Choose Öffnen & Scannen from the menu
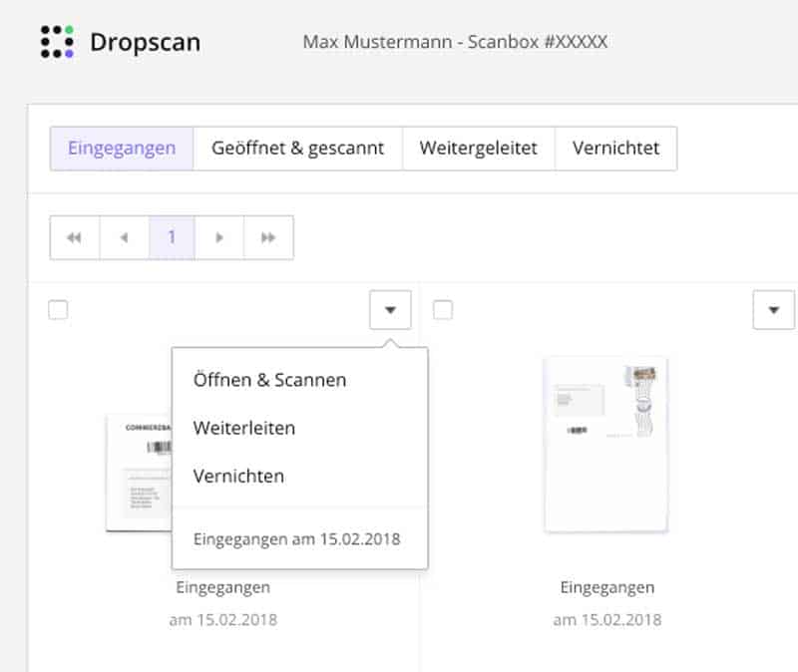The width and height of the screenshot is (798, 672). point(269,380)
